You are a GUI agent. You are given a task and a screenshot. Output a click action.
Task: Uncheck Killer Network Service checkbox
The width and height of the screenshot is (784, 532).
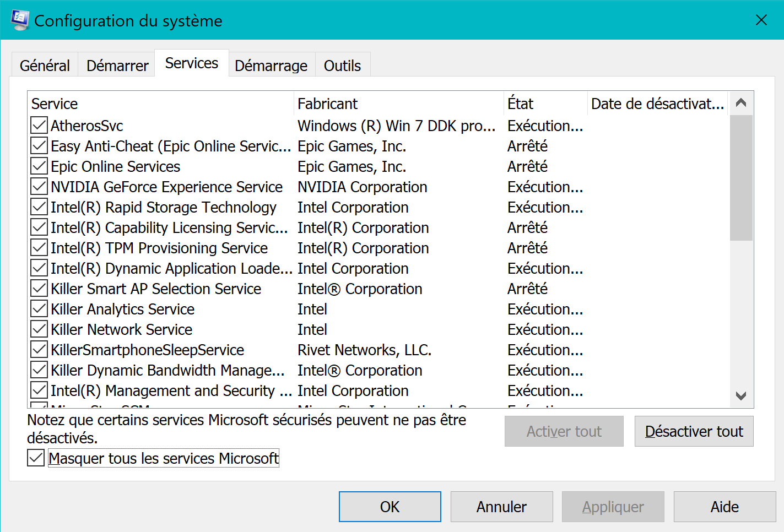[39, 329]
